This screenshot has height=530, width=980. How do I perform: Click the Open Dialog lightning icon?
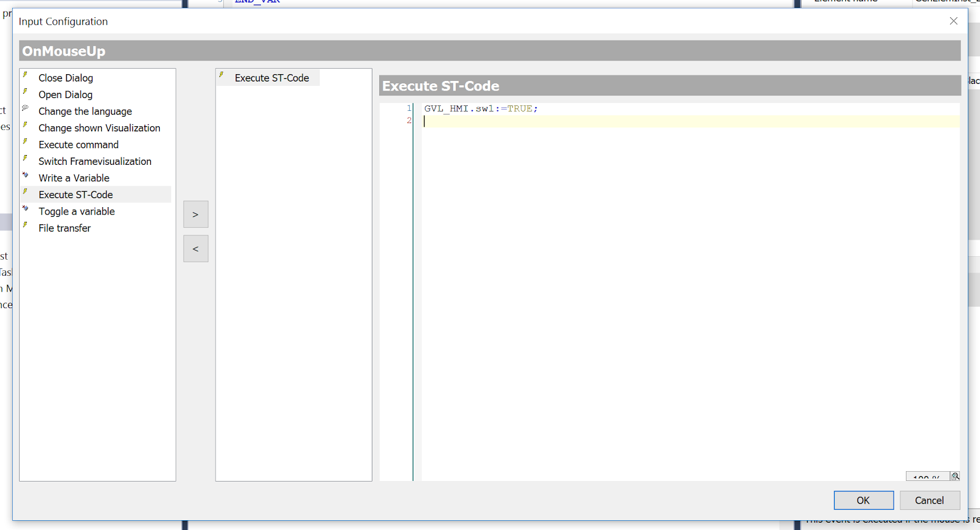(x=25, y=91)
